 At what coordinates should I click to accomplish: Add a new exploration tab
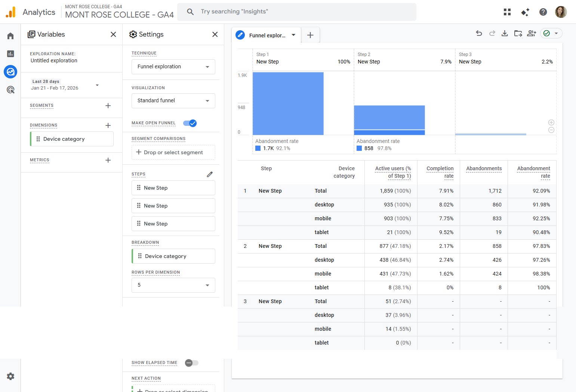tap(310, 35)
